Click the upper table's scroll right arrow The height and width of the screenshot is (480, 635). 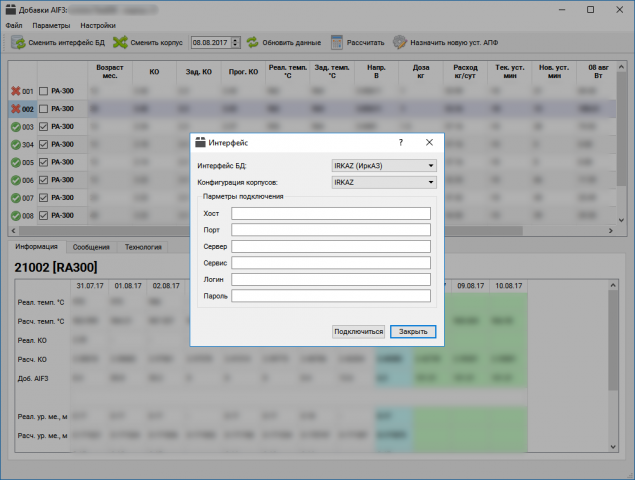click(x=611, y=230)
